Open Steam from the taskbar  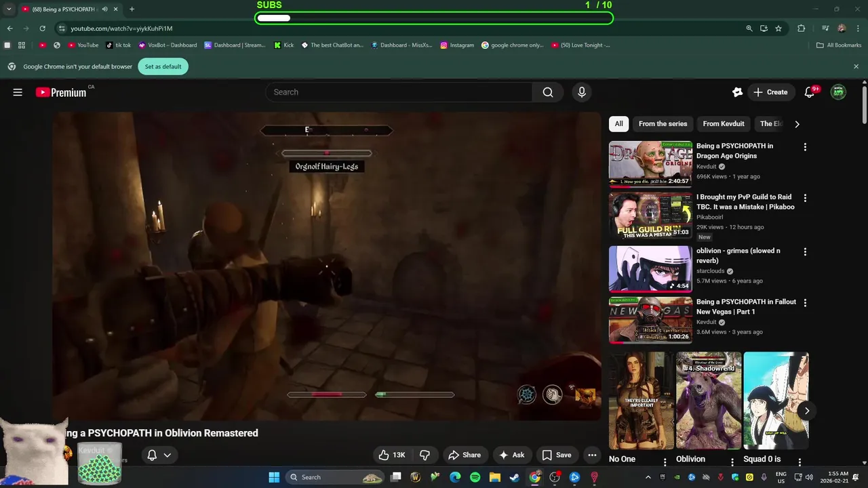[x=515, y=477]
